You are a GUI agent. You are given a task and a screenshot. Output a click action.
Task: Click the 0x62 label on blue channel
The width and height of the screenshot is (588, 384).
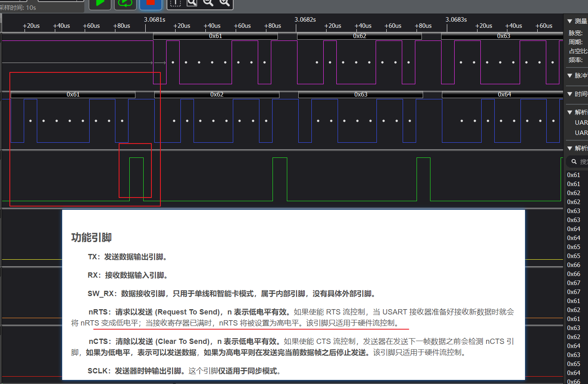point(217,94)
